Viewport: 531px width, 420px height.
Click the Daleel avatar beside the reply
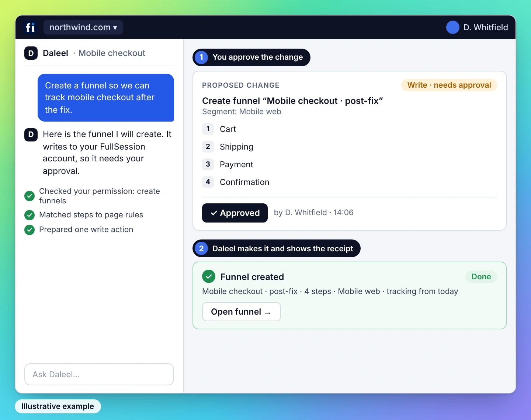click(x=31, y=134)
